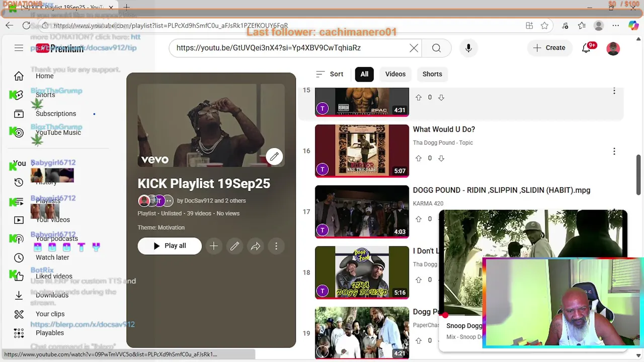Downvote the 2PAC video in row 15
This screenshot has width=644, height=362.
pos(441,98)
